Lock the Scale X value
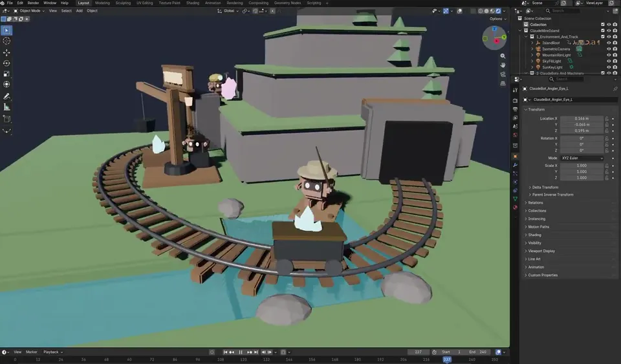The image size is (621, 364). [x=607, y=166]
